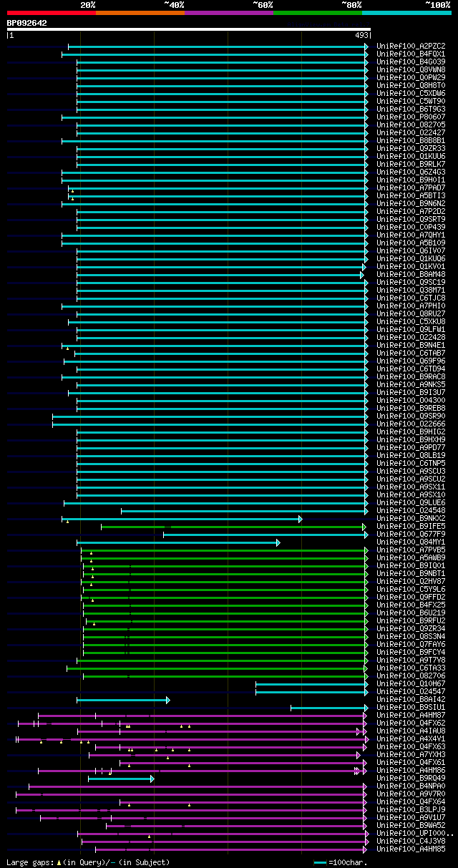
Task: Click label UniRef100_A9NKS5
Action: [411, 384]
